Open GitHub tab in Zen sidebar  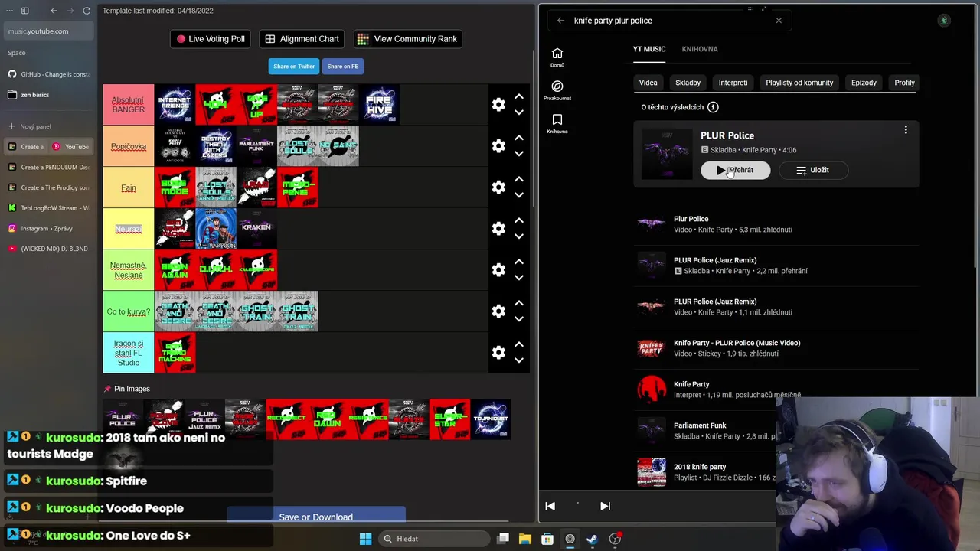click(x=48, y=74)
